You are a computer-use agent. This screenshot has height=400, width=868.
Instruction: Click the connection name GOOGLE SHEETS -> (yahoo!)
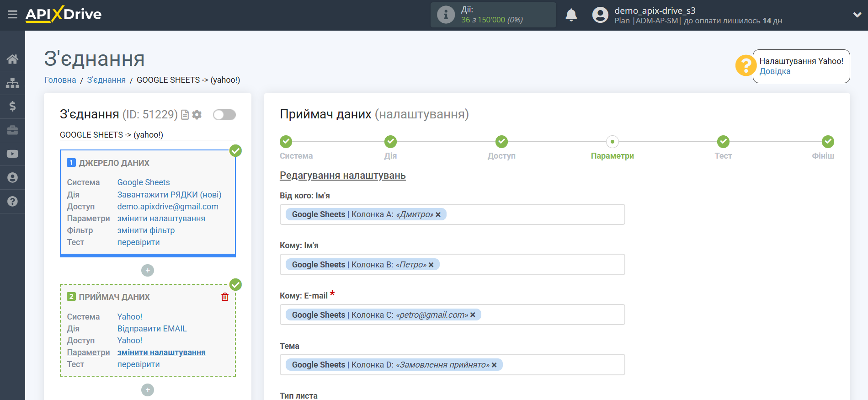tap(112, 135)
